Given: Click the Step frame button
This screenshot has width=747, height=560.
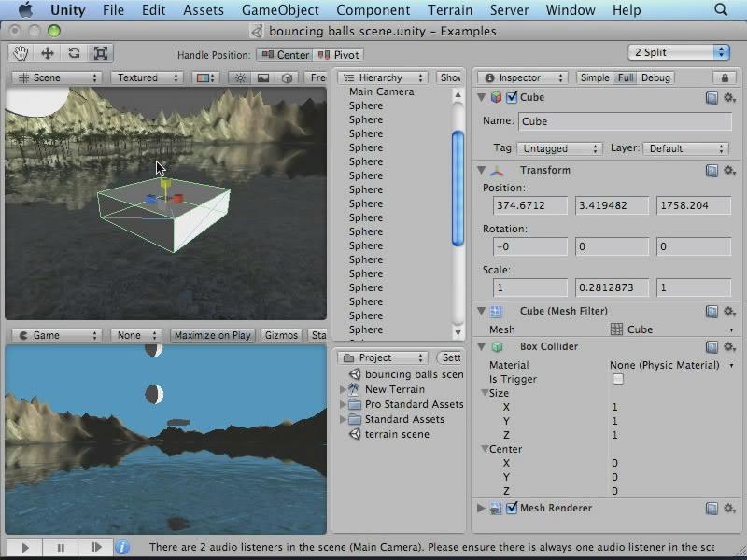Looking at the screenshot, I should coord(96,548).
